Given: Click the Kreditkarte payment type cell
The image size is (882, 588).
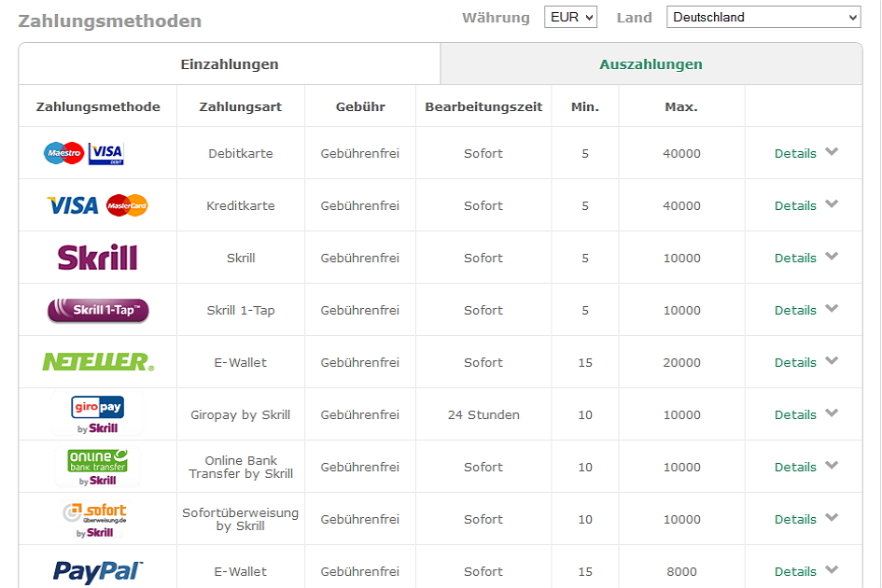Looking at the screenshot, I should coord(241,206).
